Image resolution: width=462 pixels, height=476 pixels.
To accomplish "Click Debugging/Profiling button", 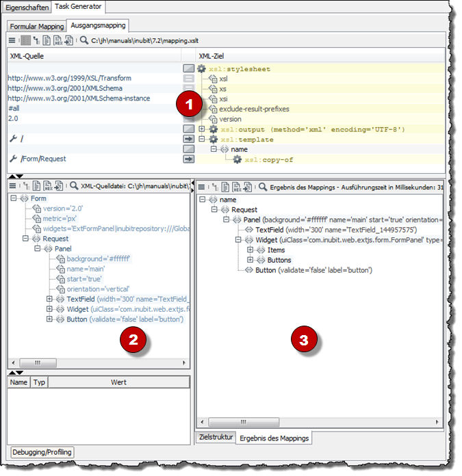I will [x=42, y=451].
